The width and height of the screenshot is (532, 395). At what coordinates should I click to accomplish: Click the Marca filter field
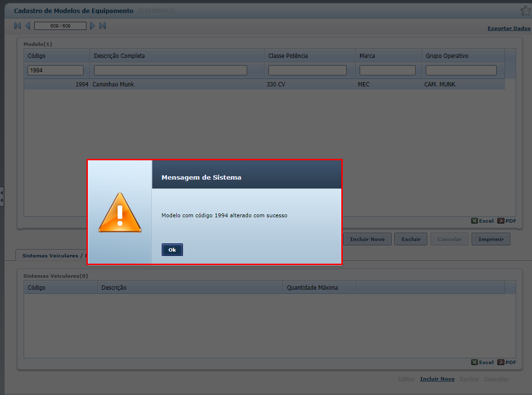[x=388, y=70]
